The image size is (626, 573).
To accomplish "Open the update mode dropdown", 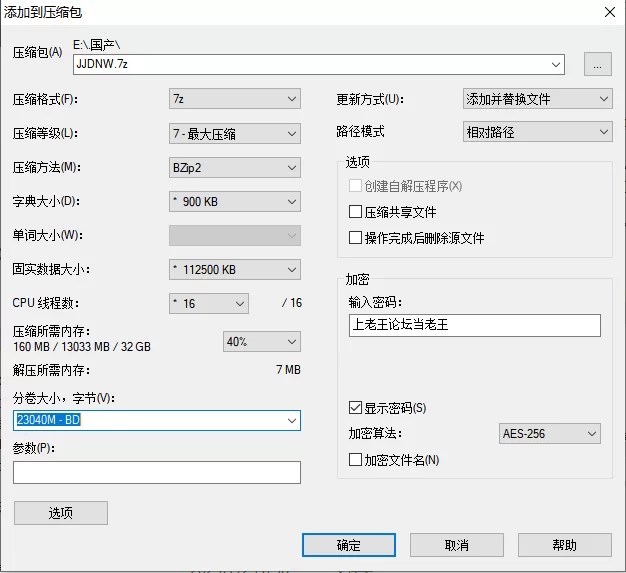I will click(x=537, y=99).
